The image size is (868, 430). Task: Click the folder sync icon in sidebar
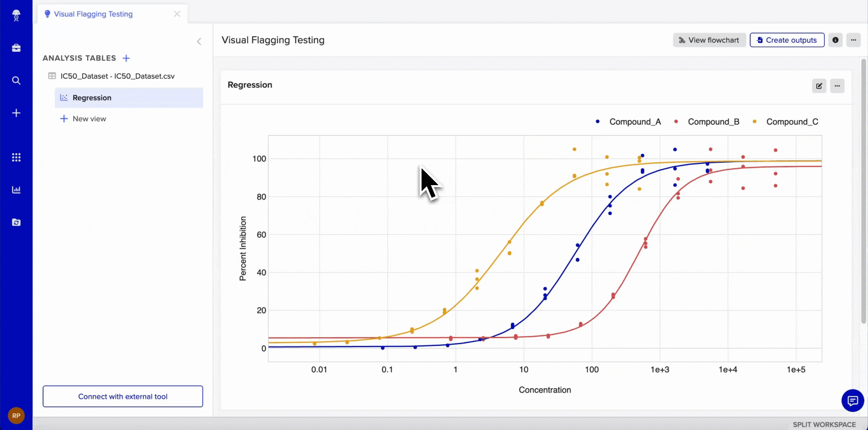click(x=16, y=222)
